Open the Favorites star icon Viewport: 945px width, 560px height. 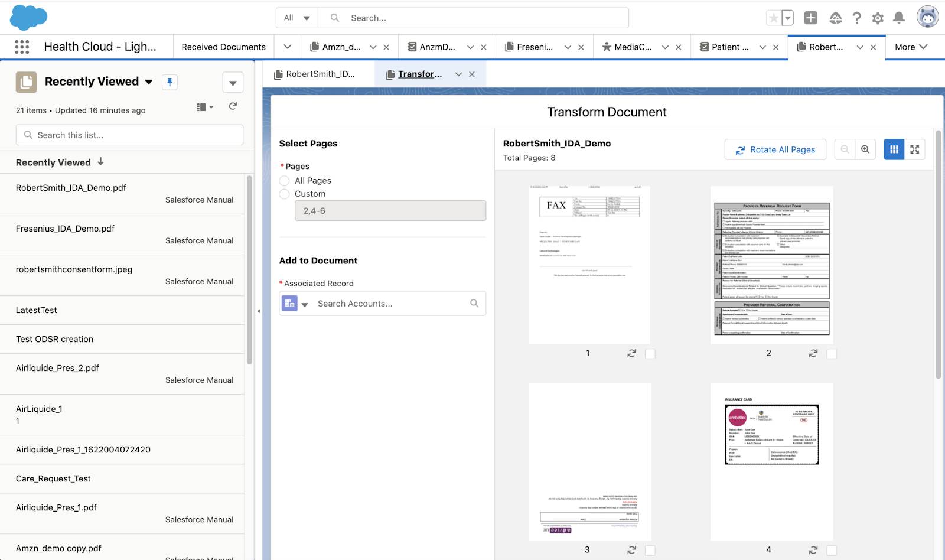773,18
